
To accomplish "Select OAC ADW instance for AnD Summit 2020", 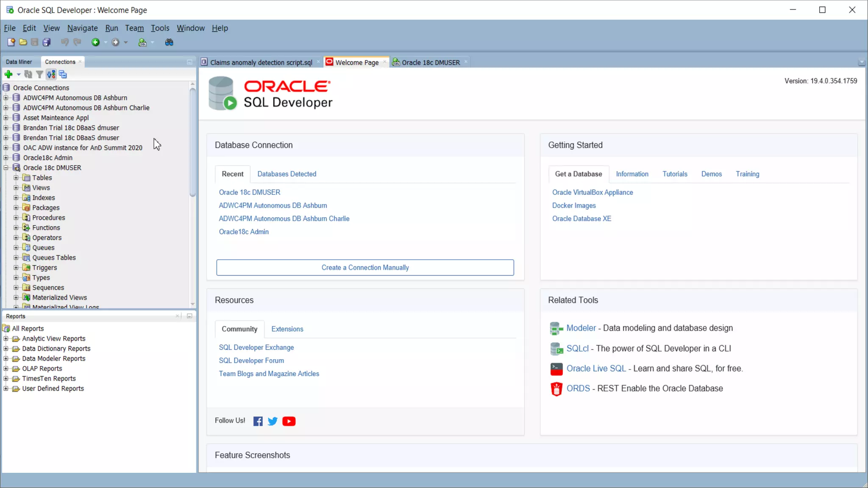I will 83,148.
